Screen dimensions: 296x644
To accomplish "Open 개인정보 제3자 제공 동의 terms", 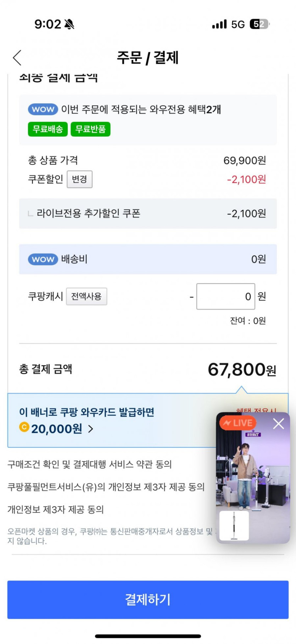I will 56,510.
